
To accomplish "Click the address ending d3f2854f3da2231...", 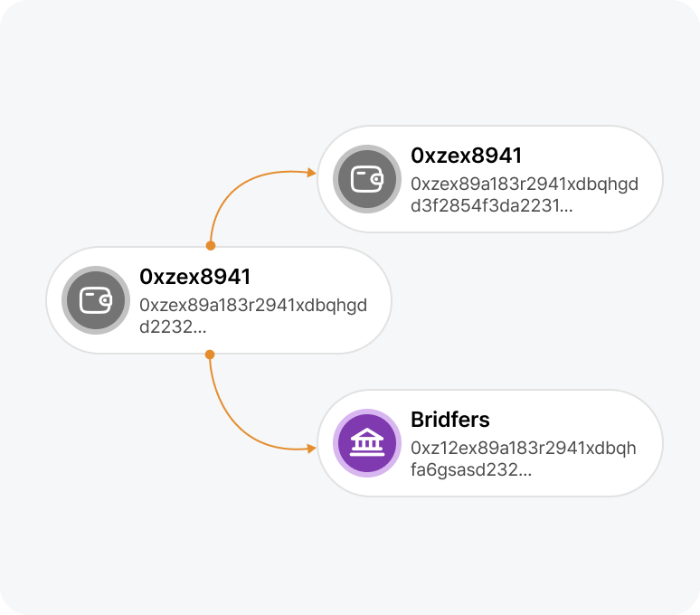I will (x=491, y=206).
